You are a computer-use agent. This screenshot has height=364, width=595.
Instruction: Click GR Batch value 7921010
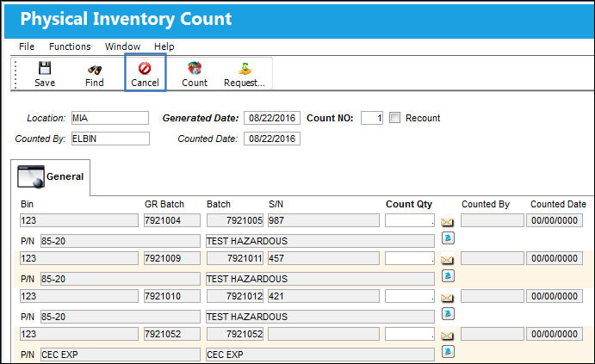coord(172,296)
